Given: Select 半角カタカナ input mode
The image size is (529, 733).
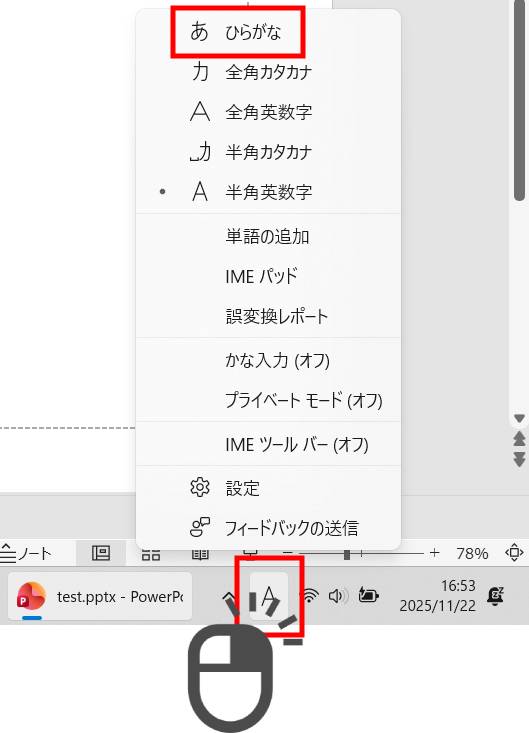Looking at the screenshot, I should [268, 152].
